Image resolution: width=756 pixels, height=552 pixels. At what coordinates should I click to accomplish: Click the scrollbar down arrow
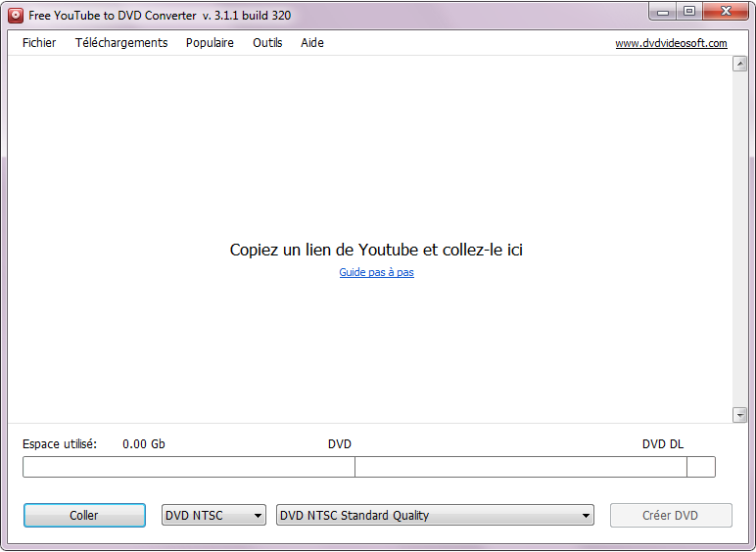tap(739, 415)
